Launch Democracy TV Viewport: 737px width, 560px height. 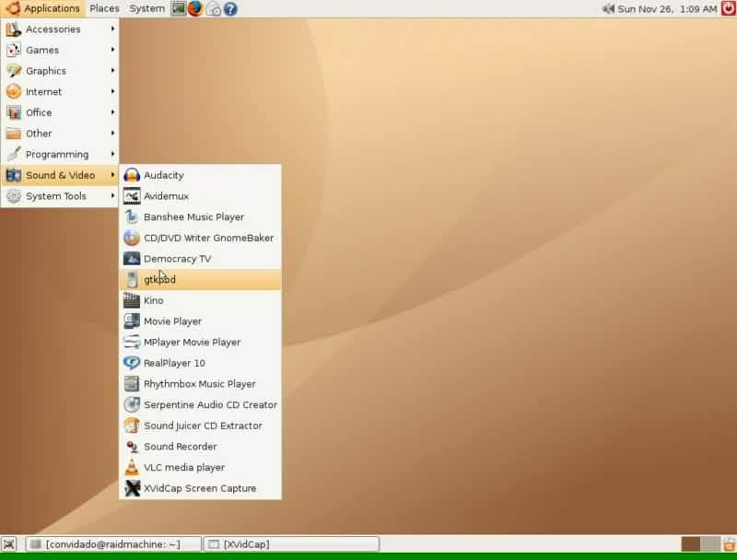200,259
